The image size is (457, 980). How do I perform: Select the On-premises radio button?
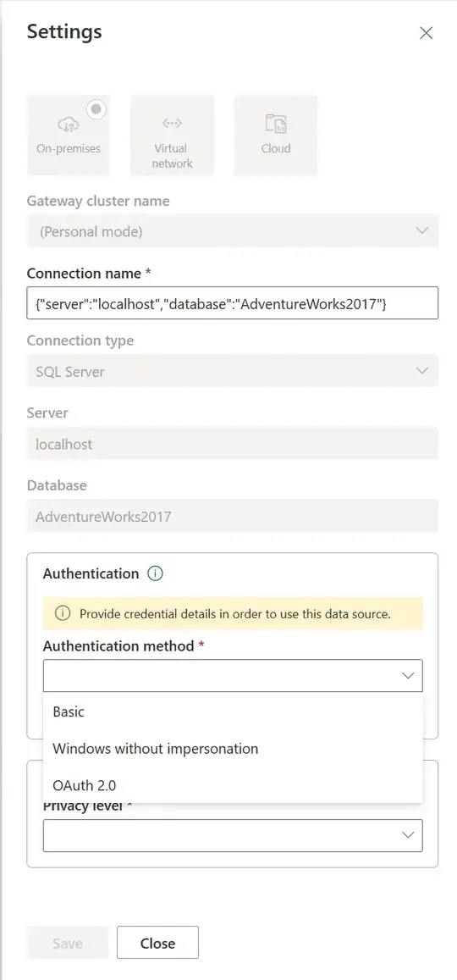coord(96,109)
